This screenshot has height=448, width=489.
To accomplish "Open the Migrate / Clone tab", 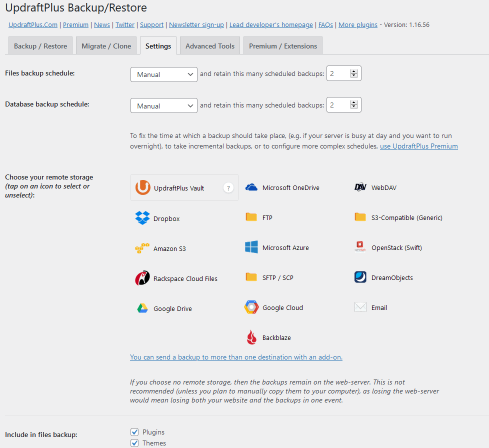I will [106, 45].
